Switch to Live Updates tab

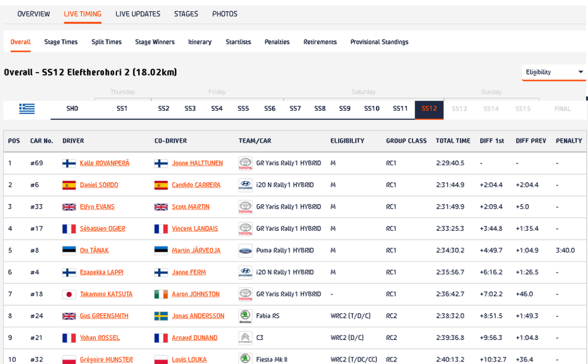point(138,14)
